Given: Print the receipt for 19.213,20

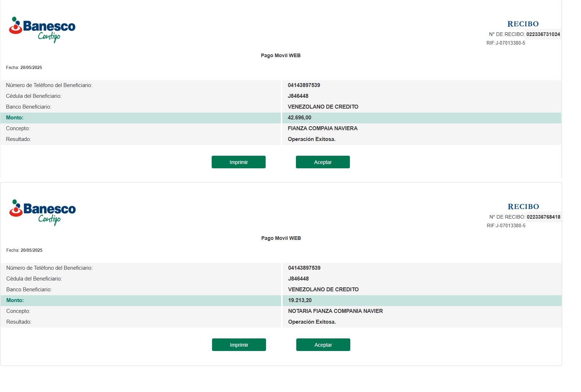Looking at the screenshot, I should [239, 345].
